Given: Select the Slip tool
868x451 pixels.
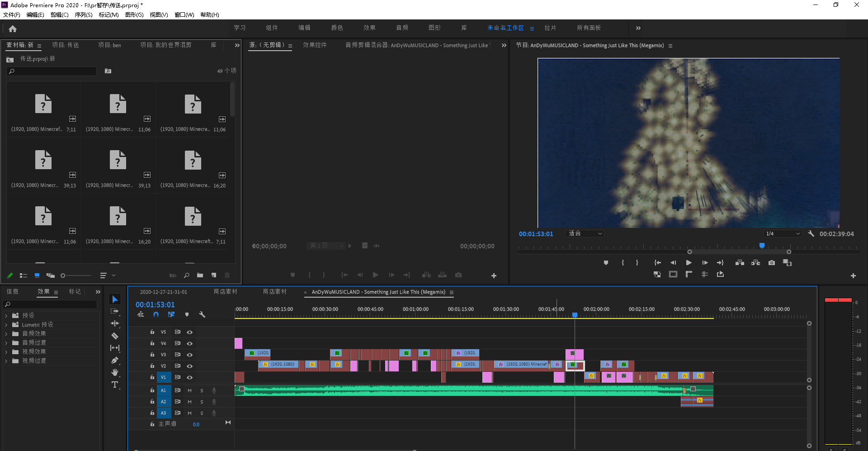Looking at the screenshot, I should 115,348.
